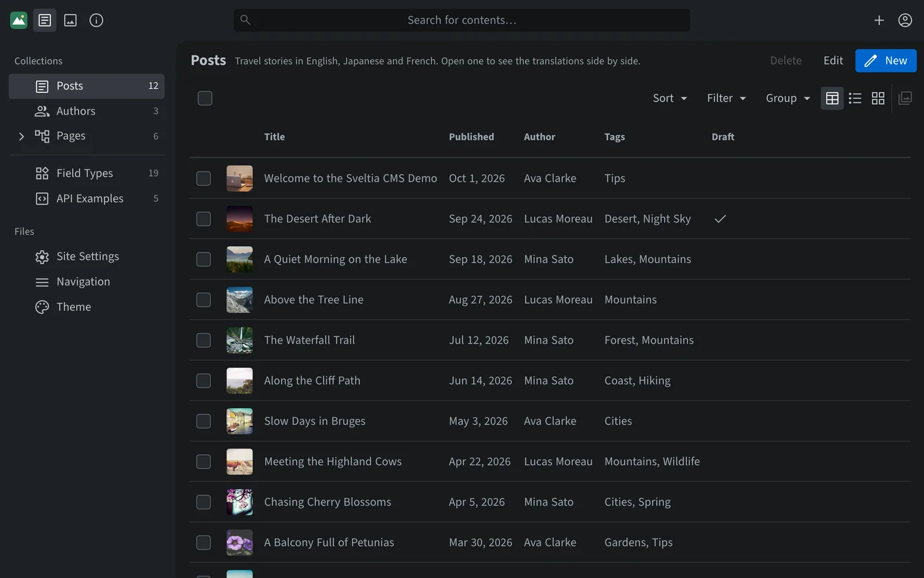This screenshot has height=578, width=924.
Task: Open the Sort dropdown
Action: [x=670, y=98]
